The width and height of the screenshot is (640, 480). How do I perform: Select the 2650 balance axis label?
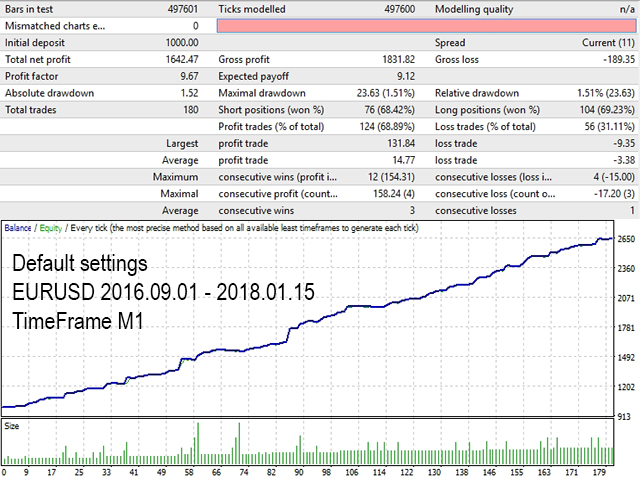point(626,239)
